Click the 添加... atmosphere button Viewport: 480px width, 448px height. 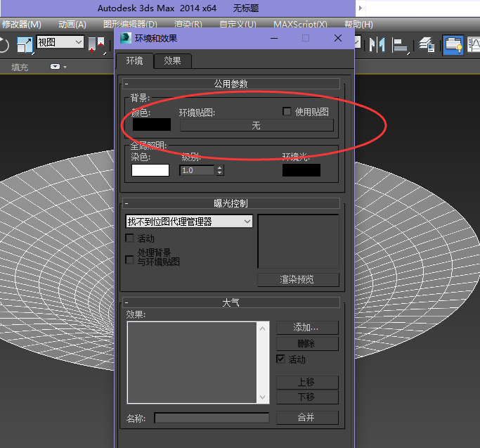pos(307,328)
